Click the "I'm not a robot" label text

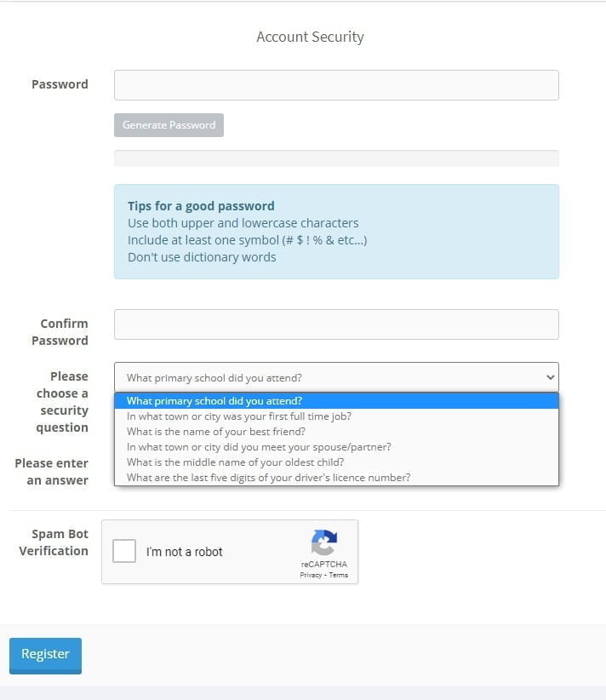[x=184, y=552]
